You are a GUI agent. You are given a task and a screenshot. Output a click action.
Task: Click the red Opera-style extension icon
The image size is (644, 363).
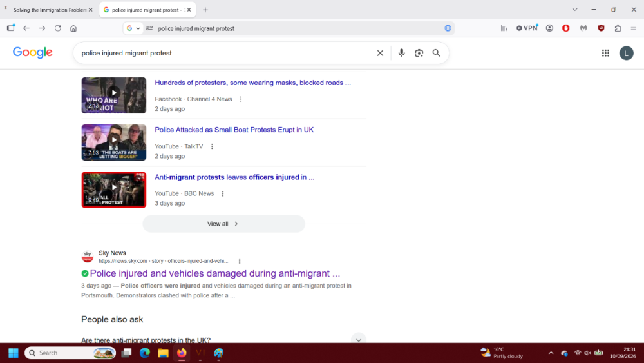pyautogui.click(x=566, y=28)
